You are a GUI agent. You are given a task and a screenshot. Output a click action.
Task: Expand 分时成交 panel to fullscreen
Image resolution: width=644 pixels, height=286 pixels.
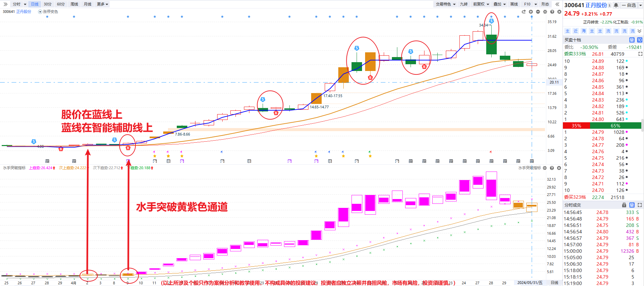(640, 205)
